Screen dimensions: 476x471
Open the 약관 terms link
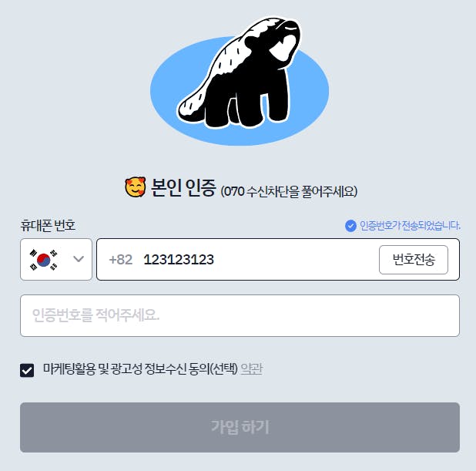click(x=251, y=369)
